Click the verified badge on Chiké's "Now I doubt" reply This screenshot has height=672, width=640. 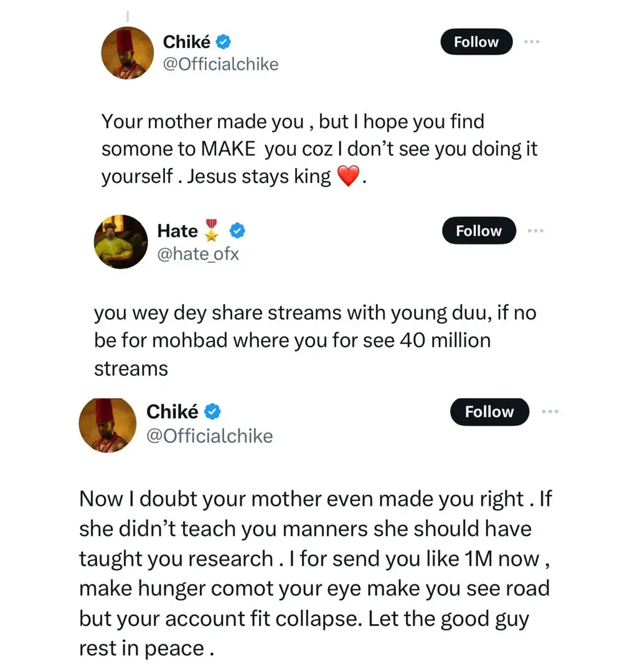(x=213, y=411)
